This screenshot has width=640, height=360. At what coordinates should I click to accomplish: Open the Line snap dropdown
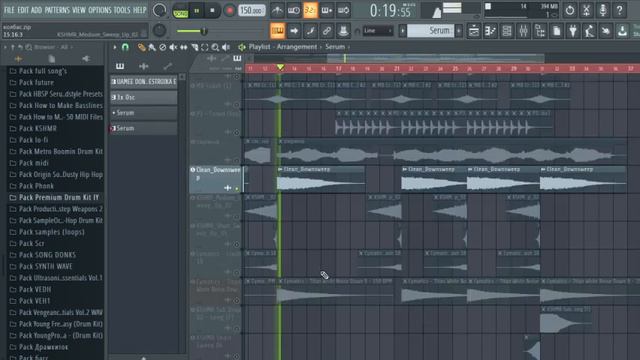pos(378,31)
